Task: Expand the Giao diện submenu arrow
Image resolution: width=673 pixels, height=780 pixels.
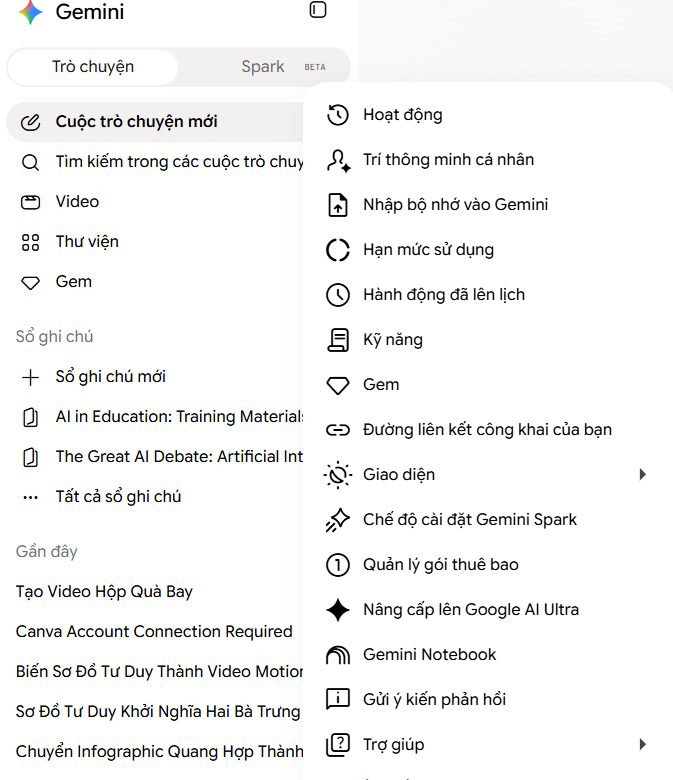Action: [x=643, y=475]
